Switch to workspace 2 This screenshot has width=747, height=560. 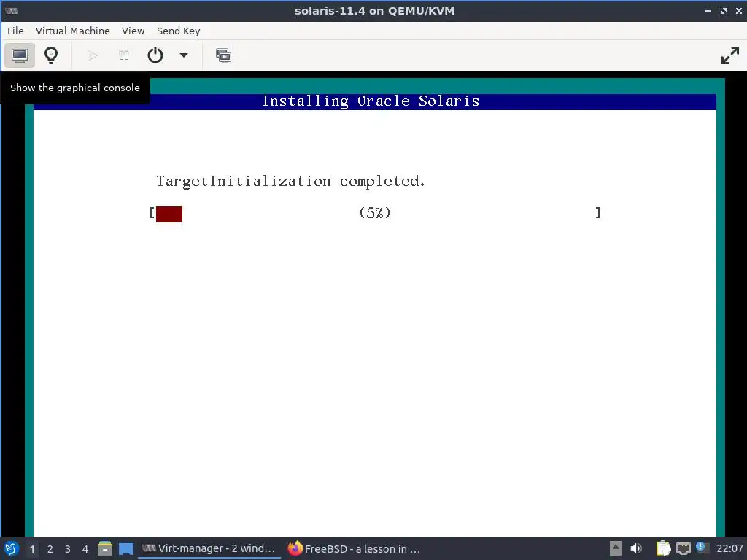pyautogui.click(x=50, y=549)
